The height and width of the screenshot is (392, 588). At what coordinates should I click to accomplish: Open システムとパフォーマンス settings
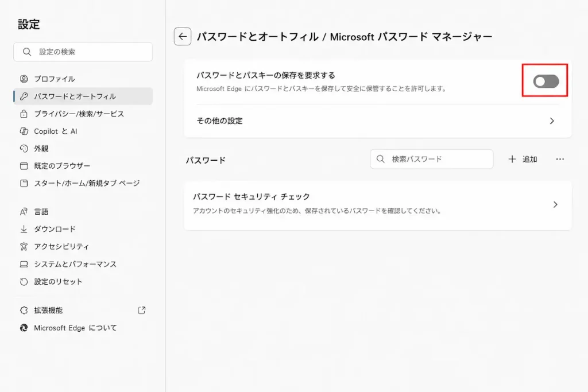[83, 264]
